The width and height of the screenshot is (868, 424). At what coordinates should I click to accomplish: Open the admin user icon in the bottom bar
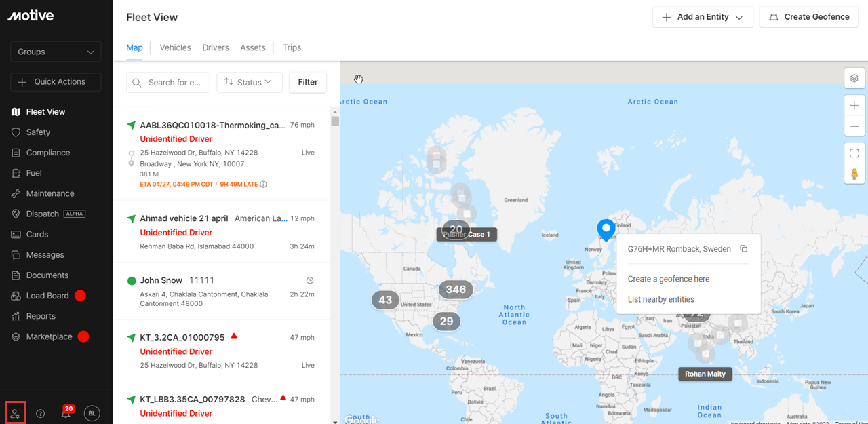click(x=16, y=413)
